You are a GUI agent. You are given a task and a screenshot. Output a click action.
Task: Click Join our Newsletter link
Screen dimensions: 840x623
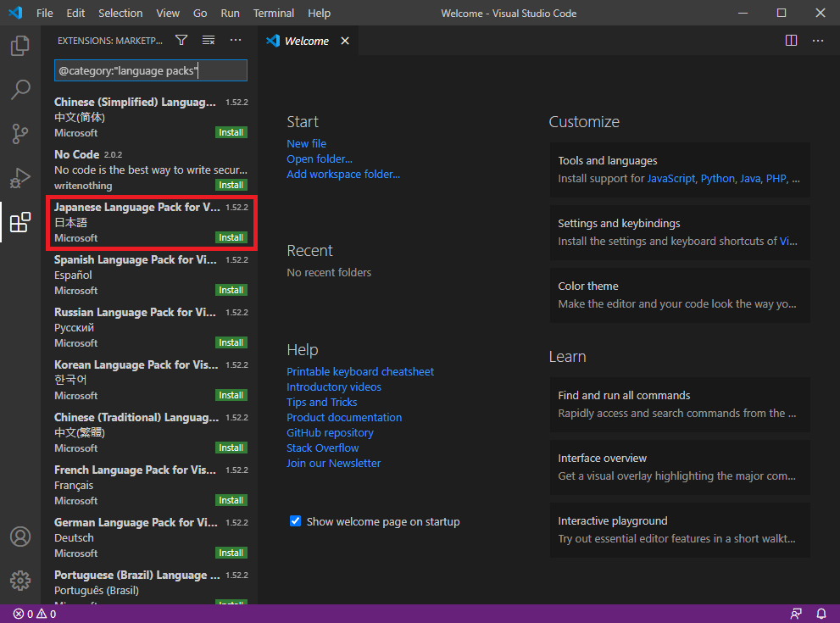(x=334, y=463)
